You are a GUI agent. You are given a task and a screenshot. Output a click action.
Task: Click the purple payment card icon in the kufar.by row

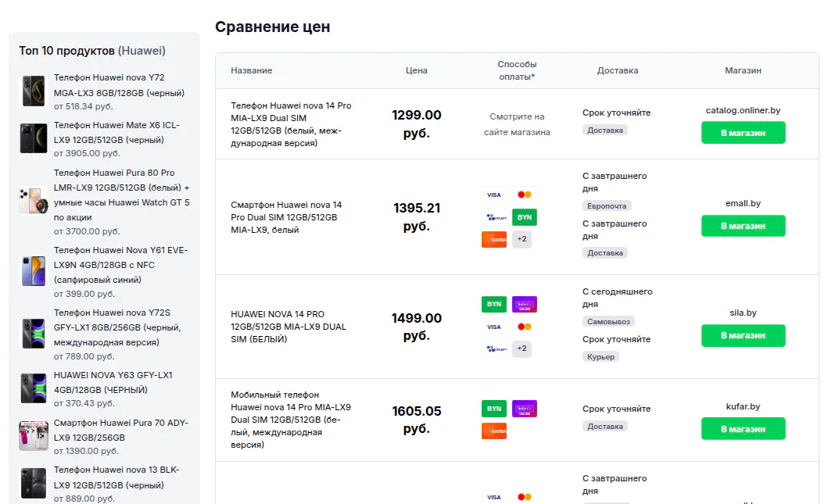tap(525, 409)
